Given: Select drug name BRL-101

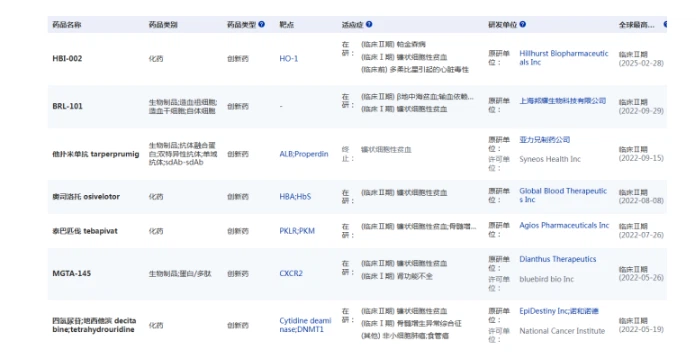Looking at the screenshot, I should [x=67, y=106].
